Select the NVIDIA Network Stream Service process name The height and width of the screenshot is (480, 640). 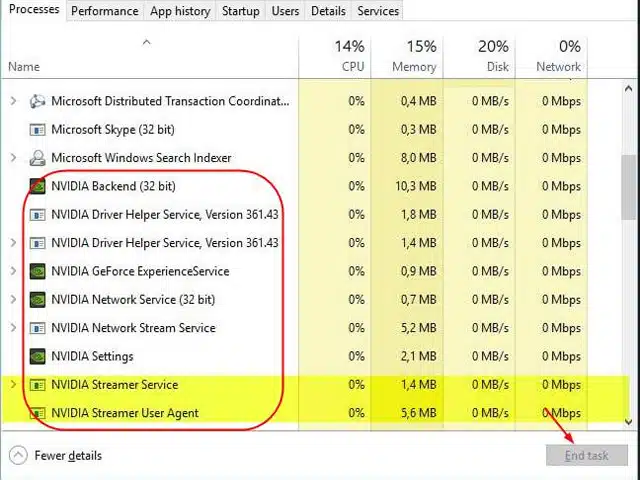point(133,328)
